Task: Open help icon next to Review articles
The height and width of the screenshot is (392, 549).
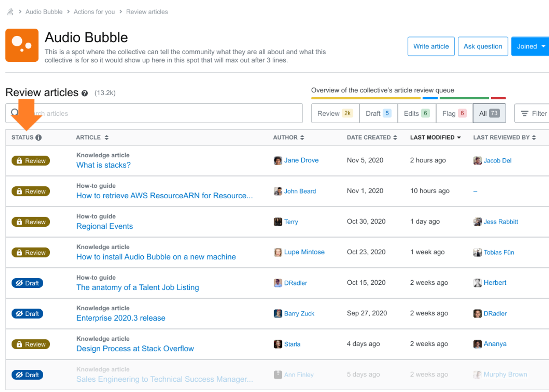Action: (x=85, y=93)
